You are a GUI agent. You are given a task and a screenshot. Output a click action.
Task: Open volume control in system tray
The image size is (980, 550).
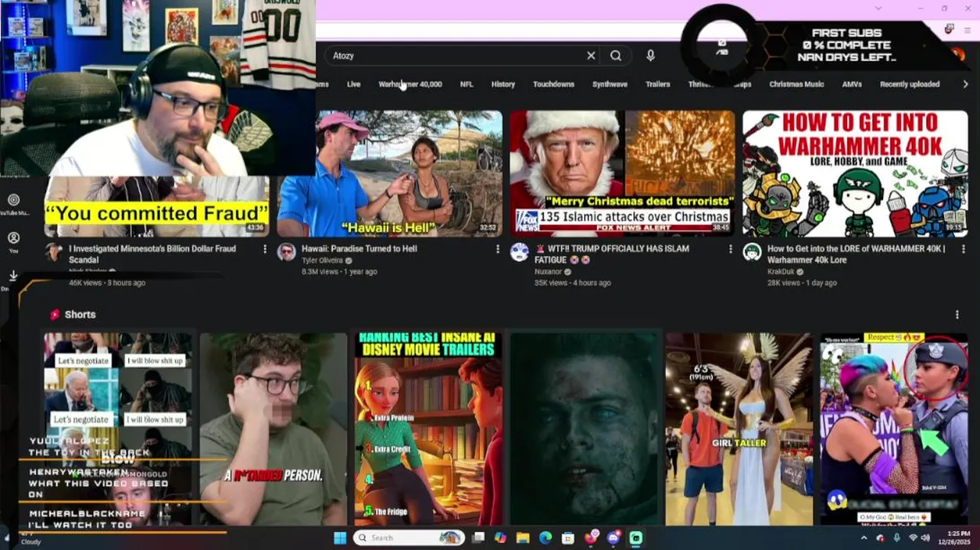tap(926, 538)
